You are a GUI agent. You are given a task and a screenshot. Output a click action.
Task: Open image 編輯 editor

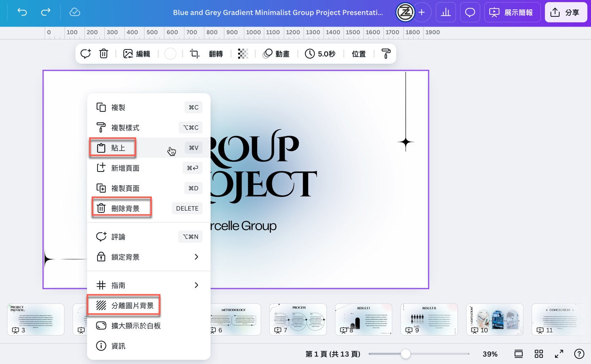pyautogui.click(x=137, y=54)
